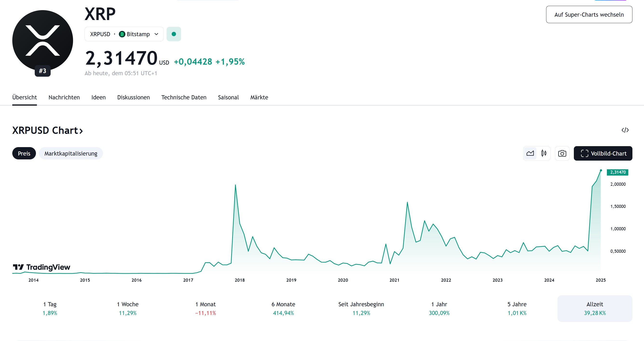The image size is (644, 341).
Task: Click Auf Super-Charts wechseln button
Action: (589, 14)
